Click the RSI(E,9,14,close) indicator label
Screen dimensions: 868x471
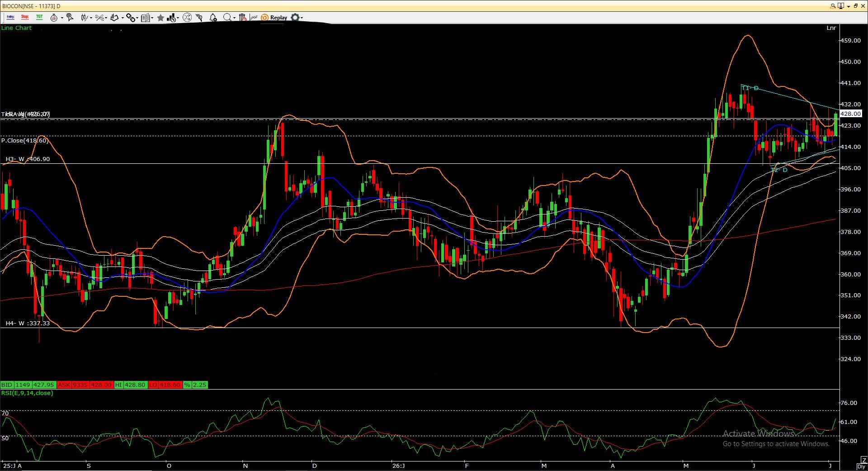(x=27, y=393)
